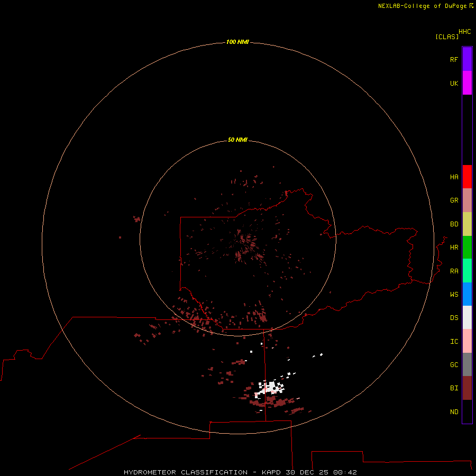Click the UK magenta legend swatch
476x476 pixels.
(x=467, y=83)
